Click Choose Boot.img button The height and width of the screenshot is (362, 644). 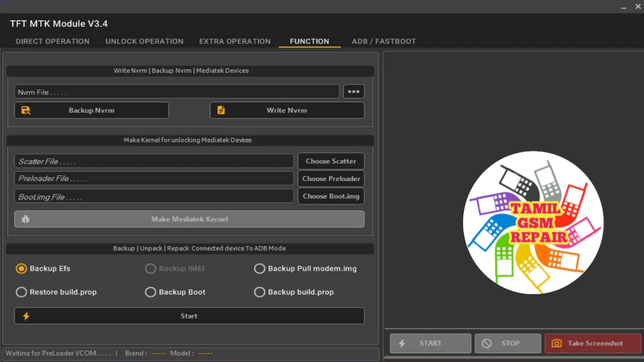[x=331, y=196]
